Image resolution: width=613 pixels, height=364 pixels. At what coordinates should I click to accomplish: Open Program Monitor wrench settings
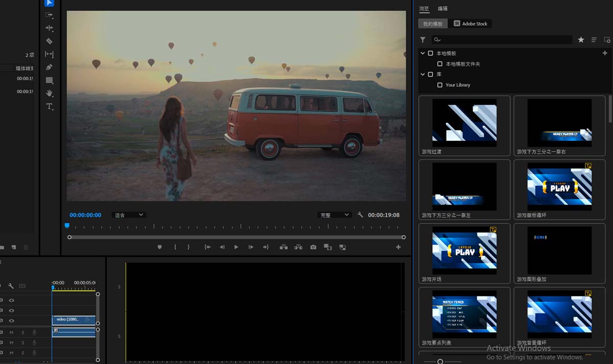(x=360, y=215)
